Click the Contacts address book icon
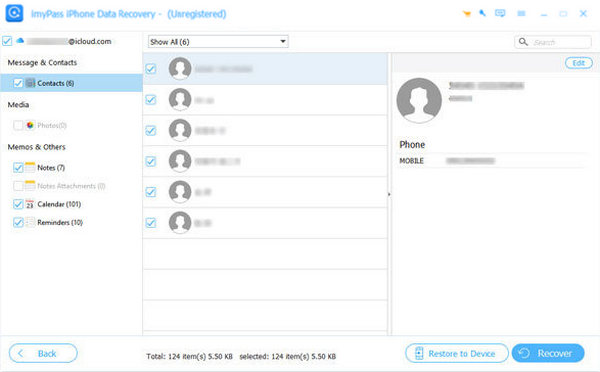Screen dimensions: 600x372 pos(30,83)
